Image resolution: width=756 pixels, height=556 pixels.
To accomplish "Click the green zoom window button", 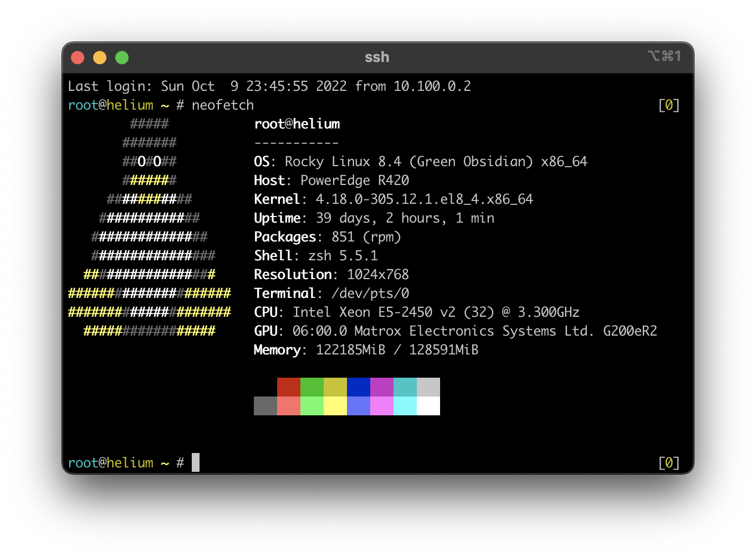I will (122, 58).
